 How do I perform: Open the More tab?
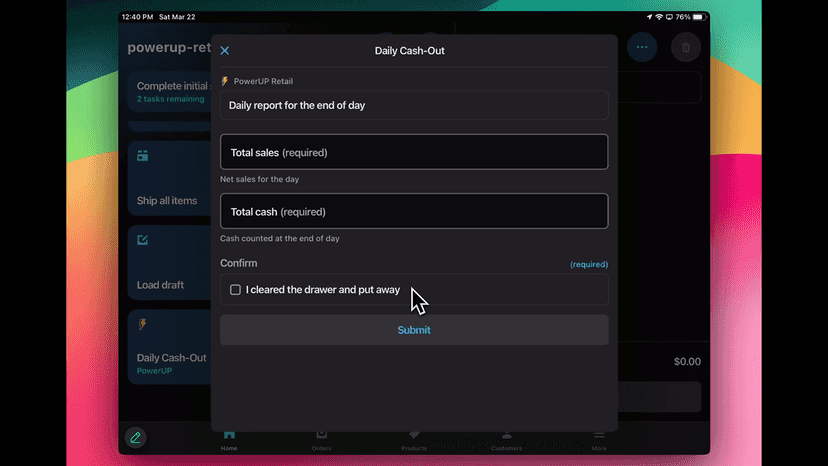pyautogui.click(x=599, y=440)
